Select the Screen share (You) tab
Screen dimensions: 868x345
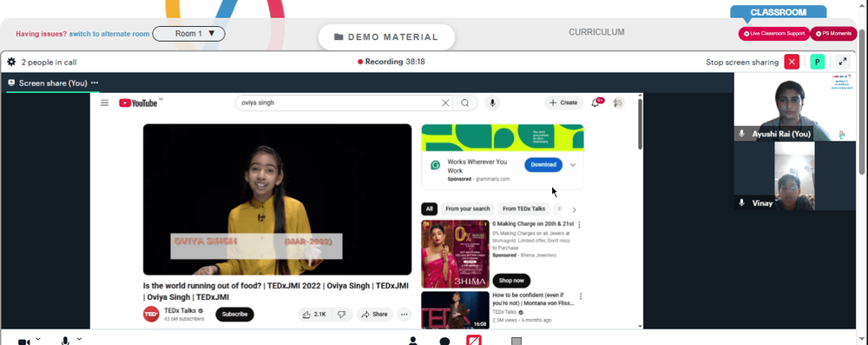click(x=53, y=83)
